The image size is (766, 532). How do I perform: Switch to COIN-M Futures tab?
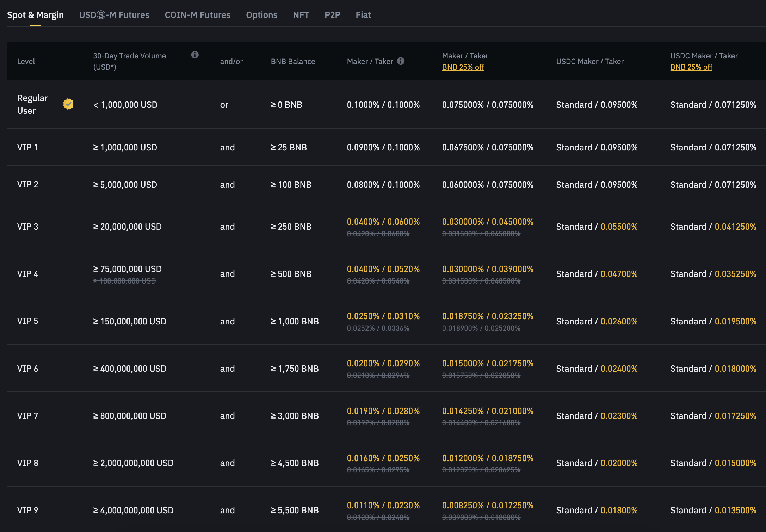pyautogui.click(x=198, y=15)
